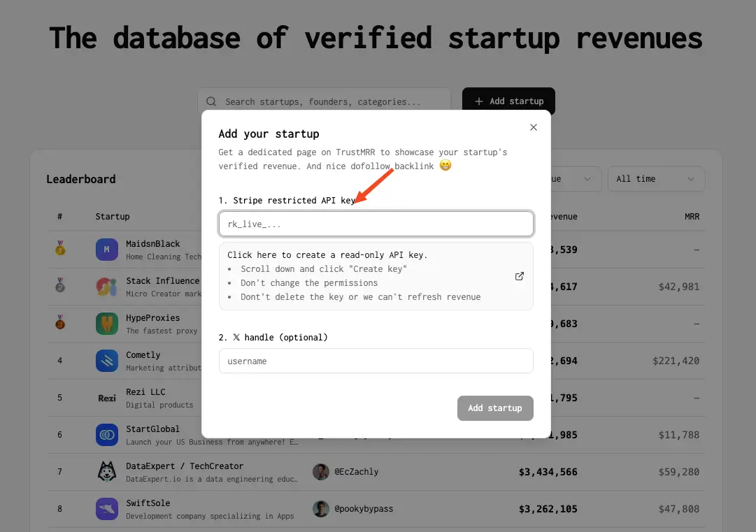The image size is (756, 532).
Task: Click the search magnifier icon
Action: click(x=211, y=101)
